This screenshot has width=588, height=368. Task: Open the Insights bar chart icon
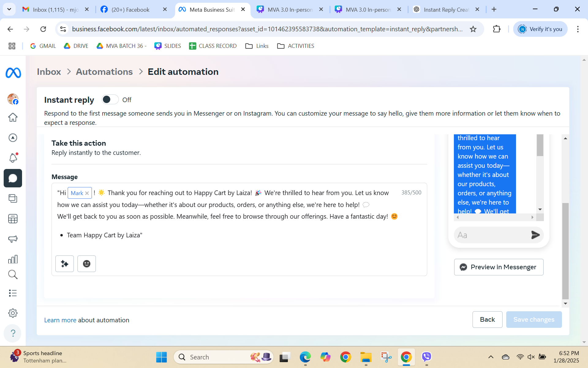click(13, 259)
